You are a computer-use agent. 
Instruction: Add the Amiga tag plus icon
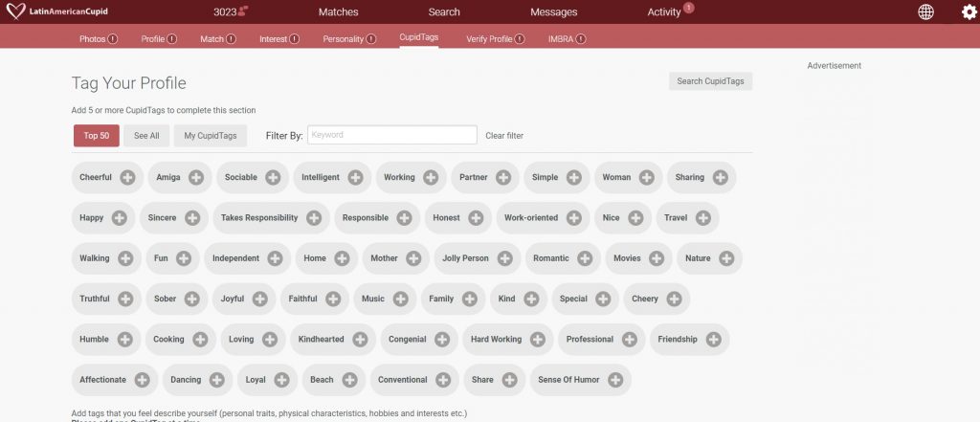coord(196,178)
